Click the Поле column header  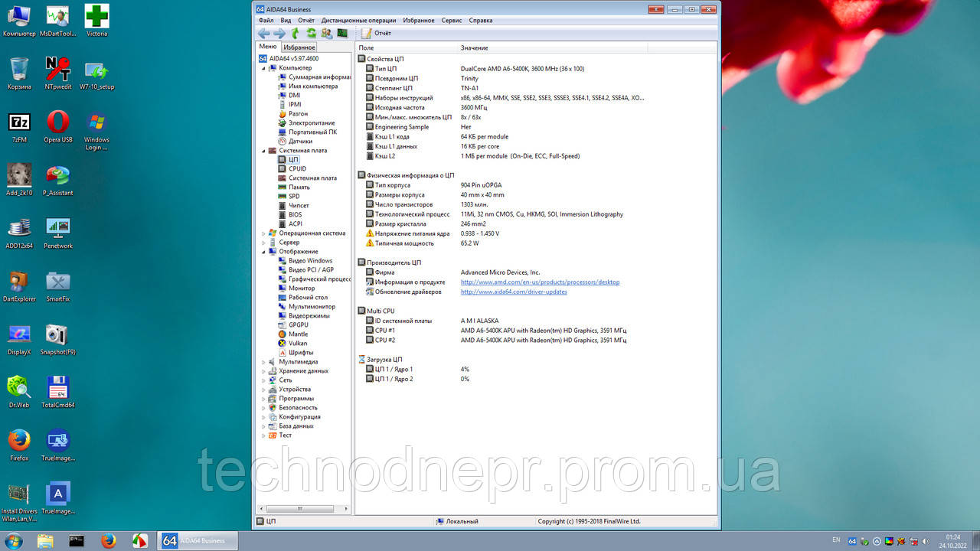tap(407, 48)
